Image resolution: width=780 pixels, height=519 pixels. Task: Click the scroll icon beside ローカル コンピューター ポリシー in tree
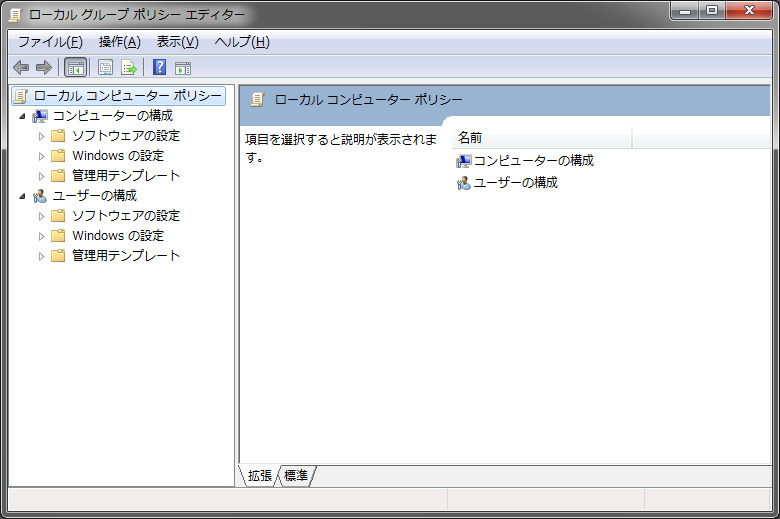coord(21,96)
